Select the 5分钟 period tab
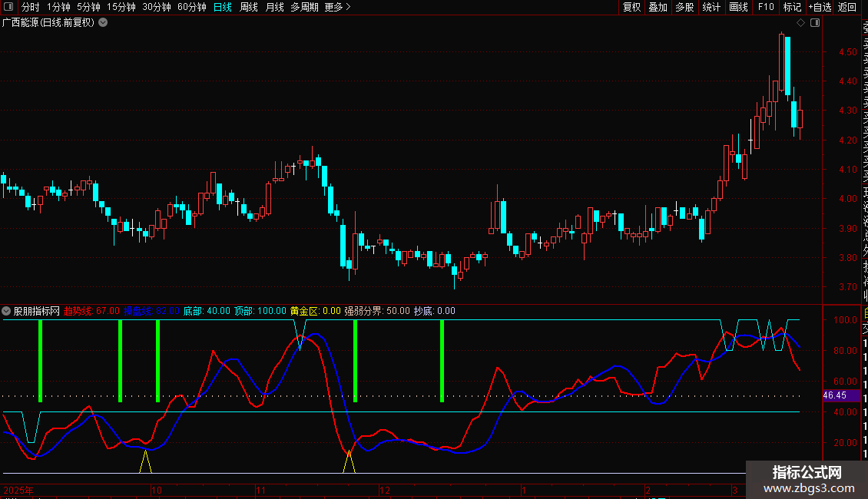 click(88, 7)
